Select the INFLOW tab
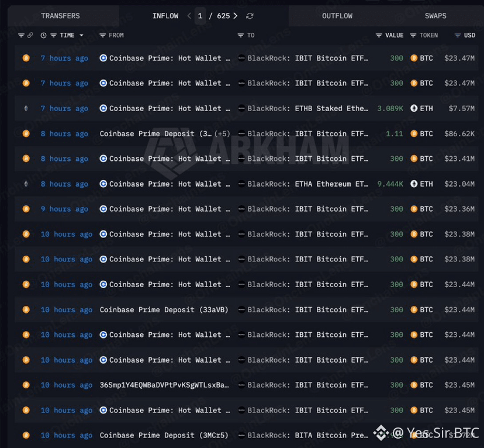Image resolution: width=484 pixels, height=448 pixels. tap(165, 16)
